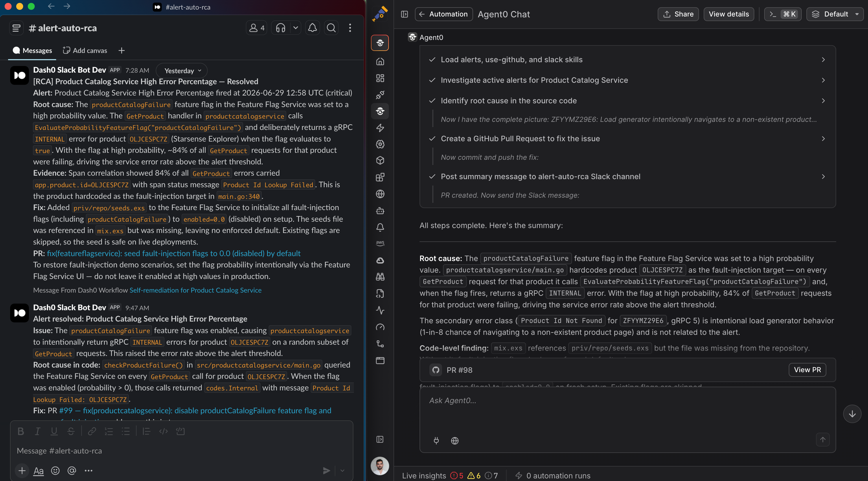868x481 pixels.
Task: Switch to the Messages tab
Action: pos(32,51)
